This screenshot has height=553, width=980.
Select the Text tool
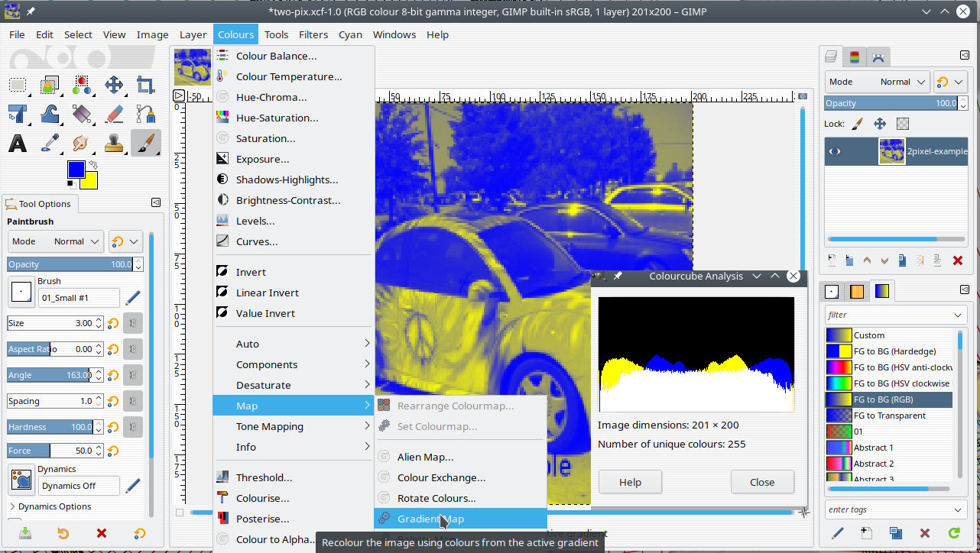(x=18, y=143)
